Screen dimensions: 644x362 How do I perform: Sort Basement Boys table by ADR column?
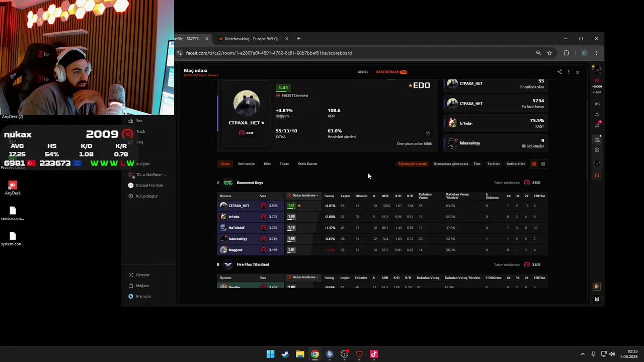(385, 196)
